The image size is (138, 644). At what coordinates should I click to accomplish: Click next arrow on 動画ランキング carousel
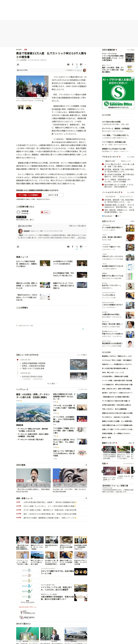(133, 450)
